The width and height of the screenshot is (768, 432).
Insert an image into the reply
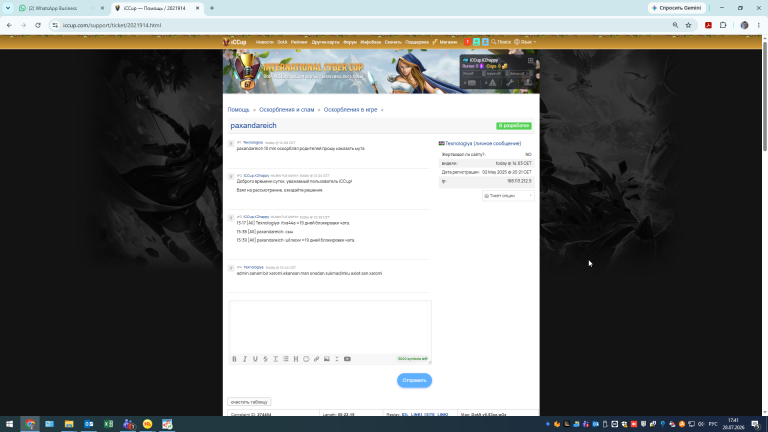point(327,359)
